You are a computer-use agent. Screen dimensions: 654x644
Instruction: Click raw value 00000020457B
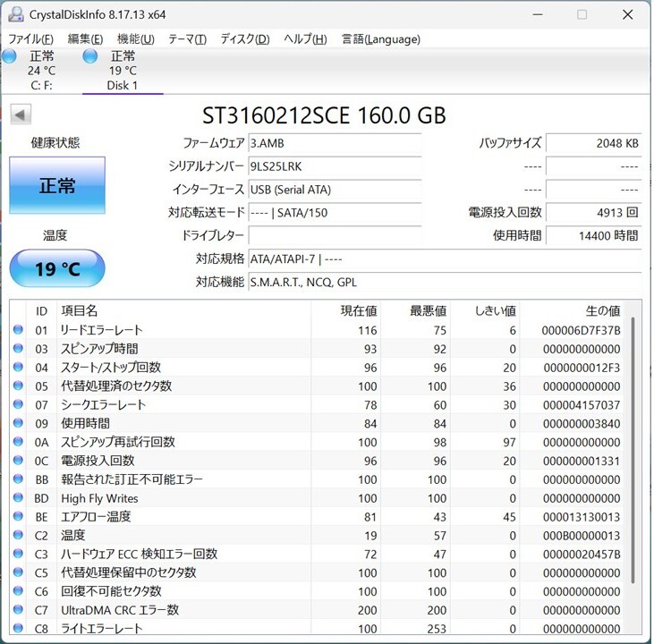(x=582, y=555)
